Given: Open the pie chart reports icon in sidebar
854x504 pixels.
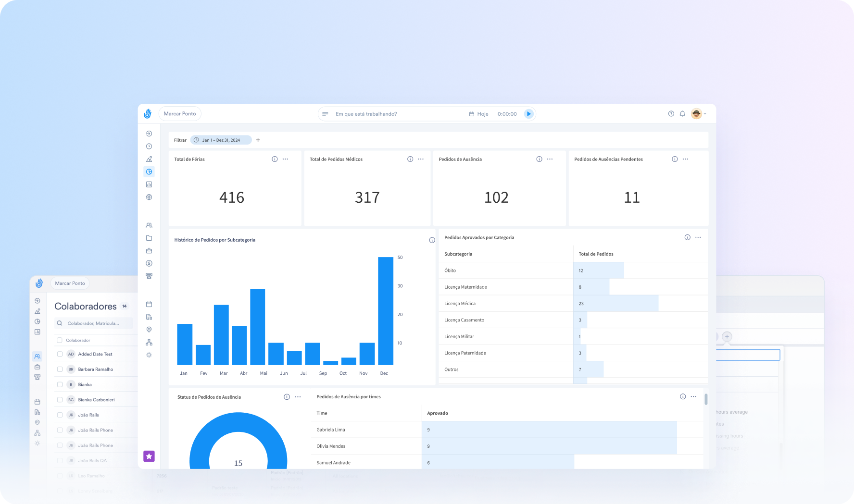Looking at the screenshot, I should pyautogui.click(x=149, y=172).
